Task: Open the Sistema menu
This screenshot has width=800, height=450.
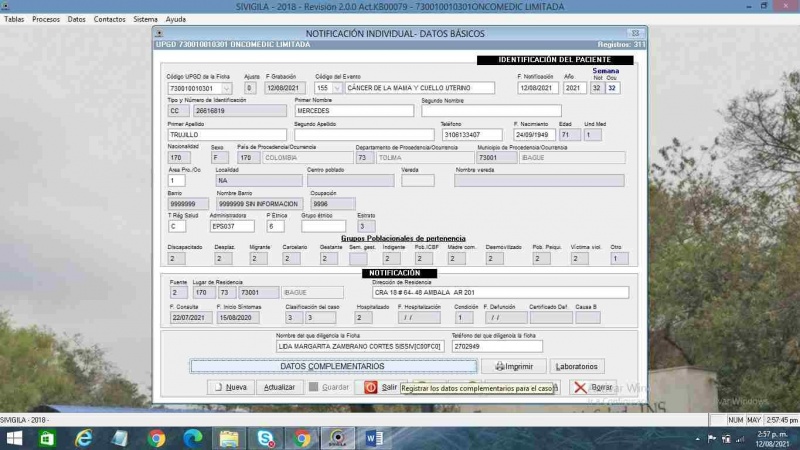Action: (x=145, y=19)
